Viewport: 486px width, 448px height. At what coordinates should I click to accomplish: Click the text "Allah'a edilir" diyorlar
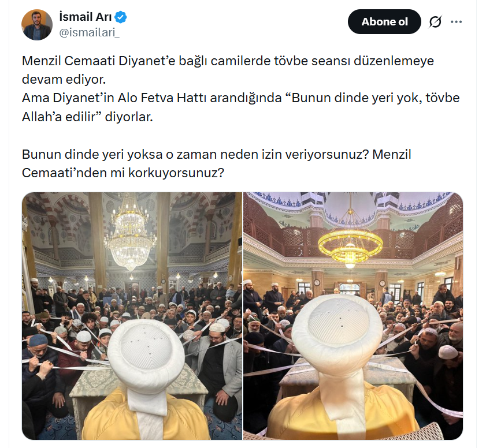87,117
